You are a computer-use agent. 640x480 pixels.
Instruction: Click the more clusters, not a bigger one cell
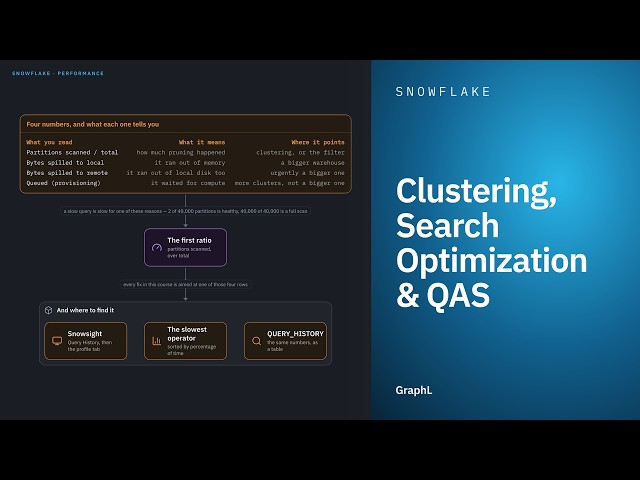(289, 183)
